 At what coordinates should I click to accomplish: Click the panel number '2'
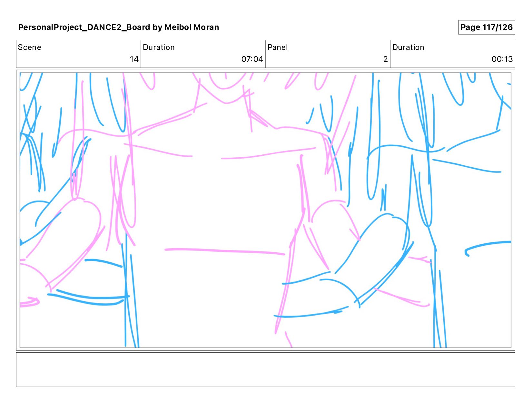click(x=385, y=59)
